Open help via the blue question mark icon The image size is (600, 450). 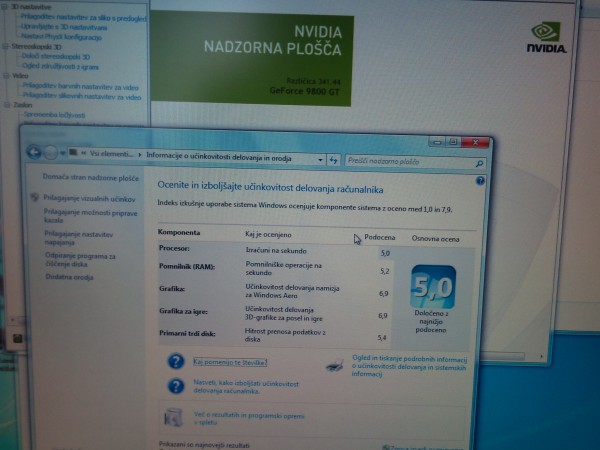480,181
